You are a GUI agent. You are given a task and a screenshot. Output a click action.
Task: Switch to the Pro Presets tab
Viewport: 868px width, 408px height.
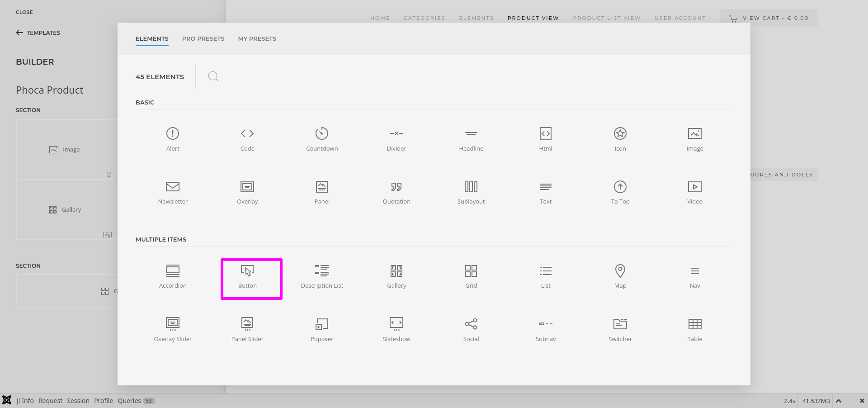pos(203,39)
